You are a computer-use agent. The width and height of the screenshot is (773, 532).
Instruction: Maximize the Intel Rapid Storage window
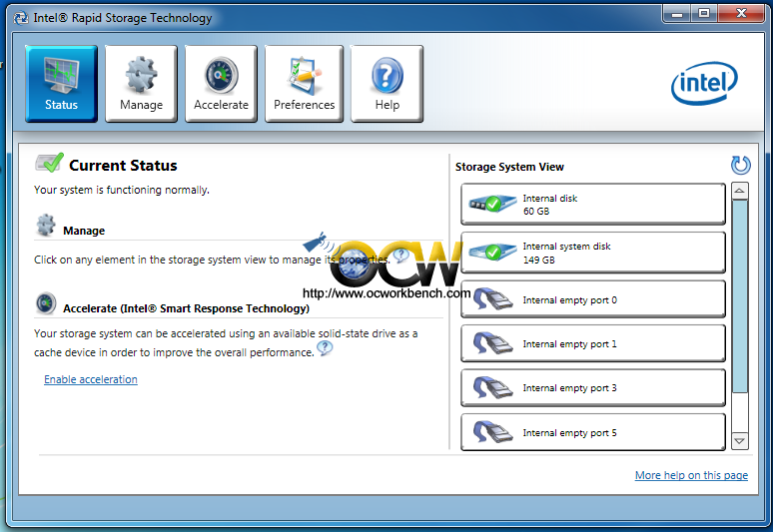pos(704,13)
